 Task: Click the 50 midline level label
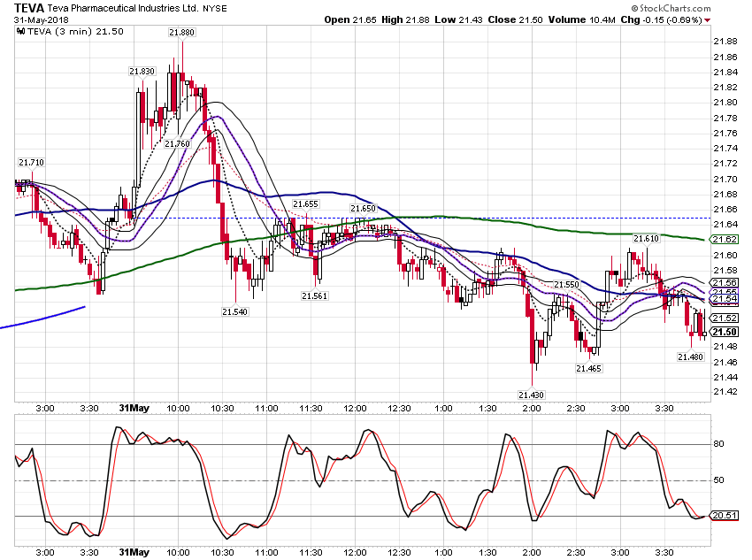(x=719, y=479)
